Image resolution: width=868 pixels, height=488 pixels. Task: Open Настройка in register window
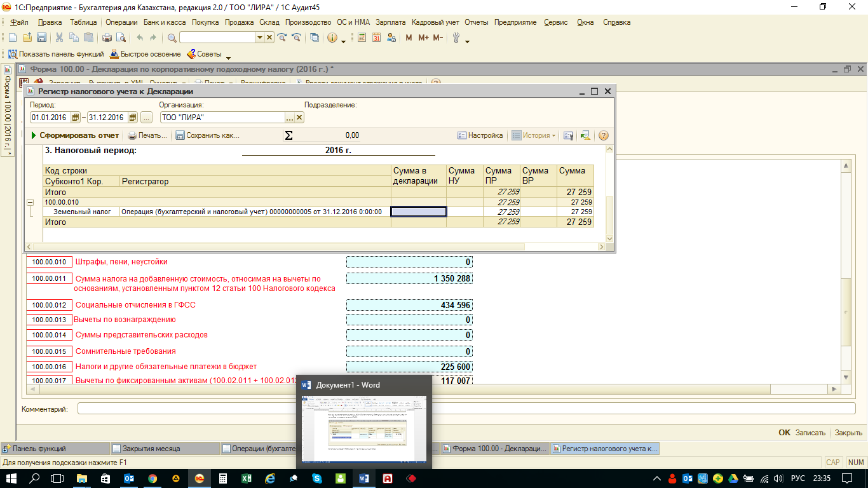[480, 135]
